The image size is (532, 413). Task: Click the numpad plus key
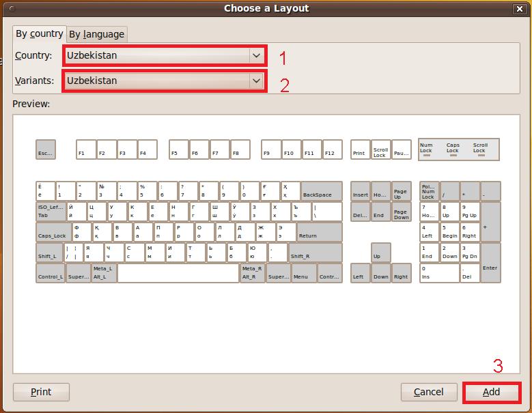coord(490,222)
